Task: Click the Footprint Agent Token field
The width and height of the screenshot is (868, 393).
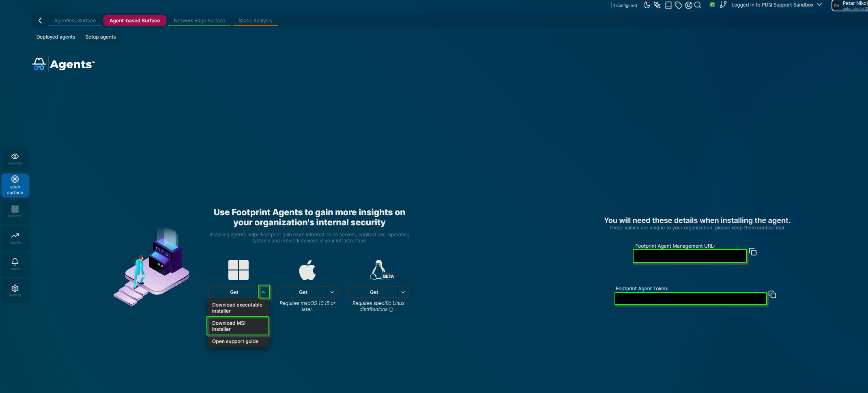Action: pyautogui.click(x=691, y=298)
